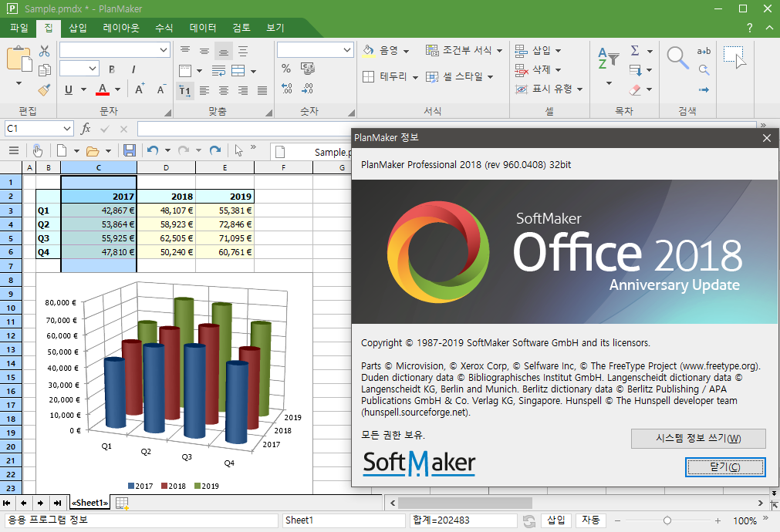This screenshot has width=780, height=532.
Task: Apply the shading (음영) fill color
Action: (x=369, y=51)
